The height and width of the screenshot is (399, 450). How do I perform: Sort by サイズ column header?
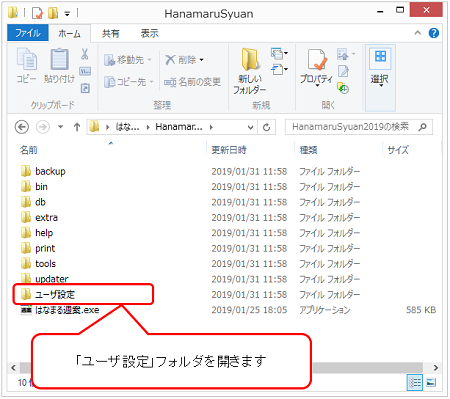click(x=398, y=150)
